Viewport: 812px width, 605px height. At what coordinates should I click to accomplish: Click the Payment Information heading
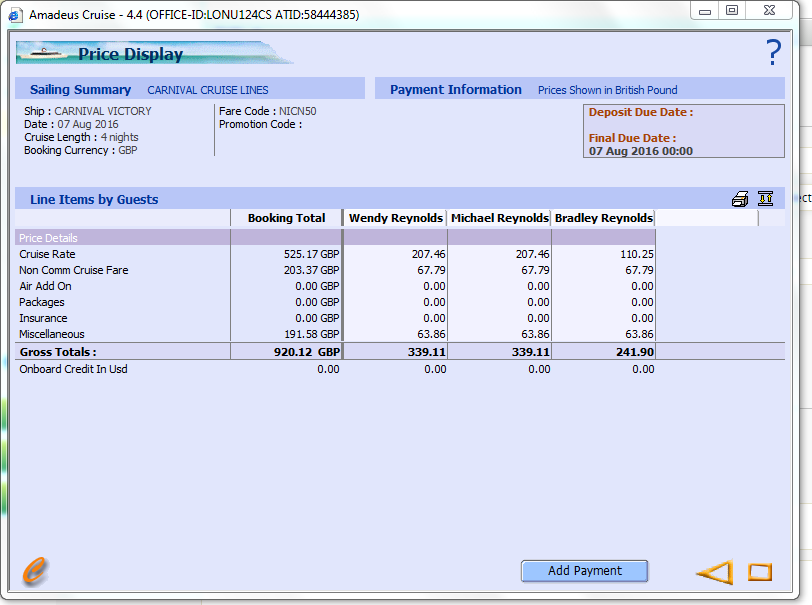coord(456,90)
